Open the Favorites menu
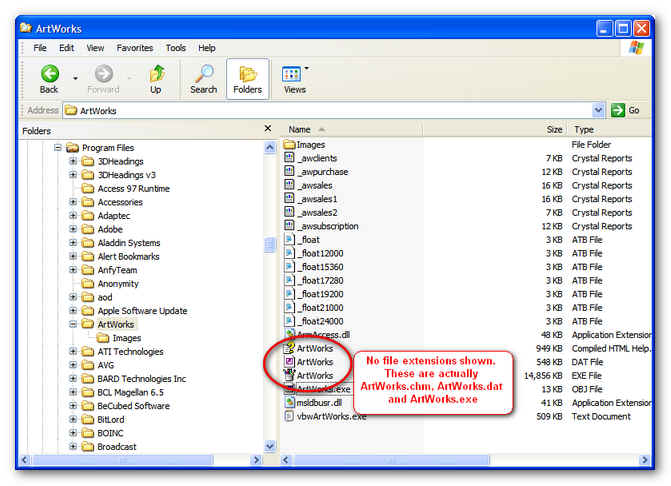Viewport: 671px width, 486px height. tap(135, 48)
